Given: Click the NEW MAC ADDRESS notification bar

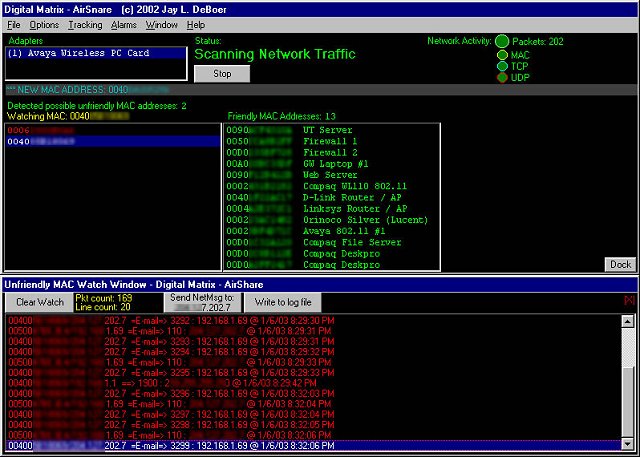Looking at the screenshot, I should coord(320,90).
